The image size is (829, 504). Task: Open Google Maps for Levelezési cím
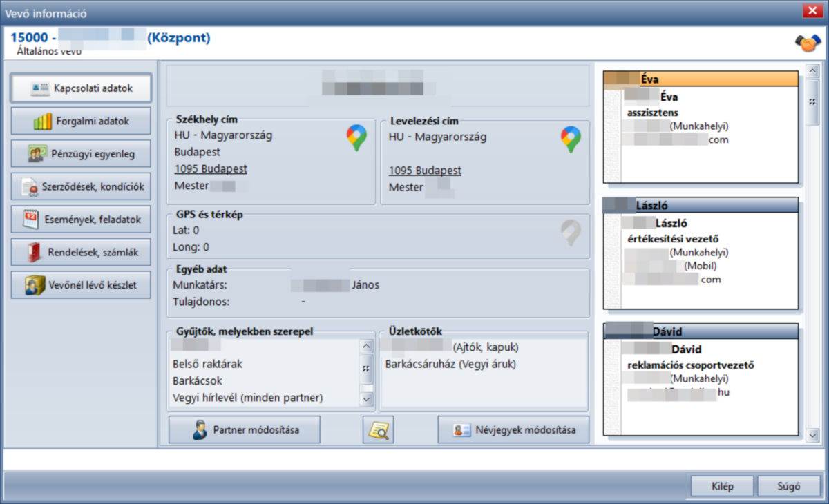tap(571, 139)
